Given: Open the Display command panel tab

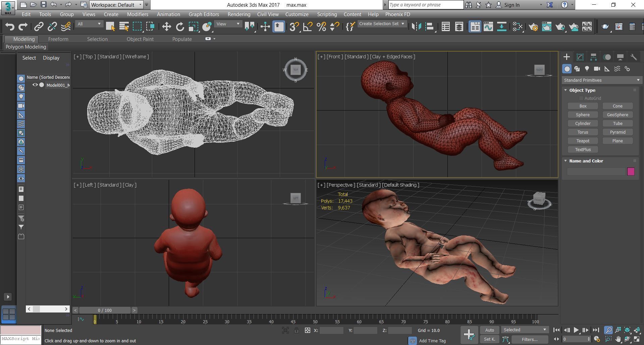Looking at the screenshot, I should (x=620, y=57).
